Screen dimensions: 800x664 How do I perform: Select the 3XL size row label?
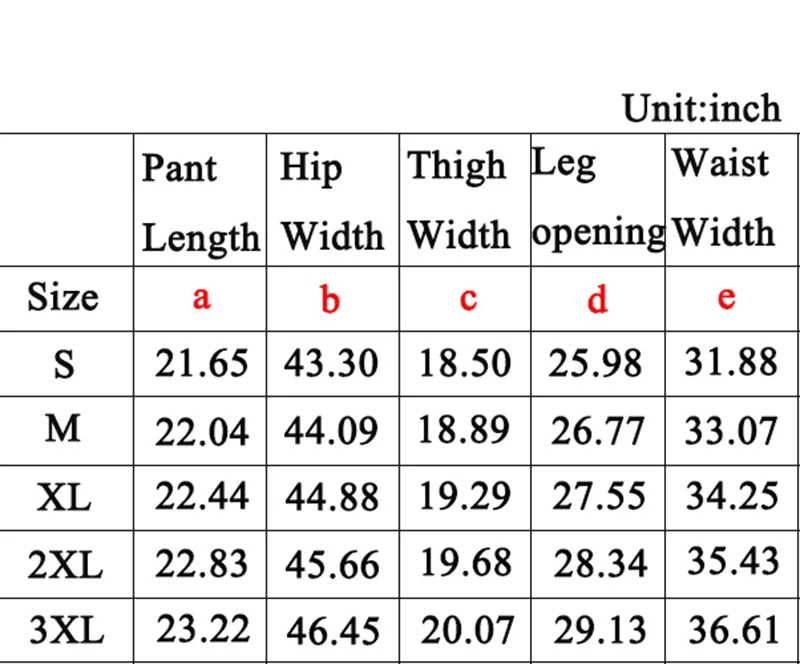(67, 630)
